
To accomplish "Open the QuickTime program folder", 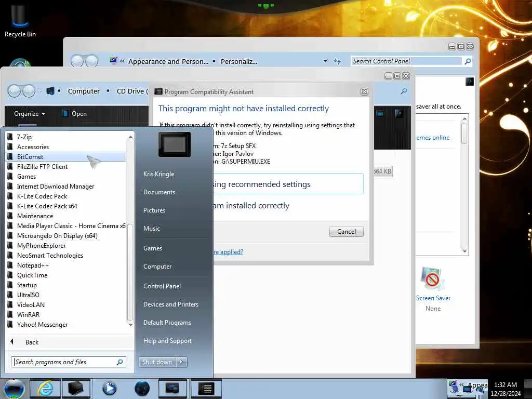I will tap(66, 275).
